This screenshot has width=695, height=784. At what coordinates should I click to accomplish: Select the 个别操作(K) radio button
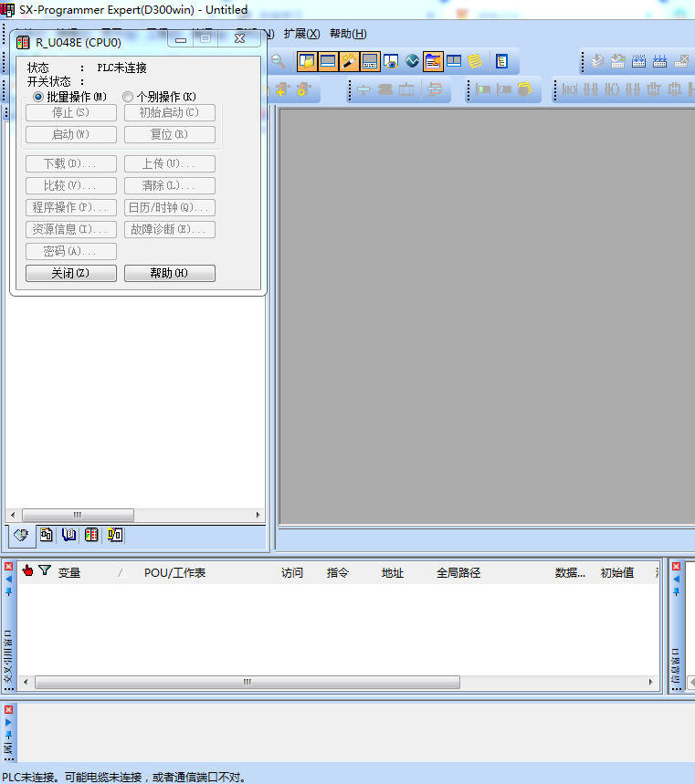click(x=128, y=97)
